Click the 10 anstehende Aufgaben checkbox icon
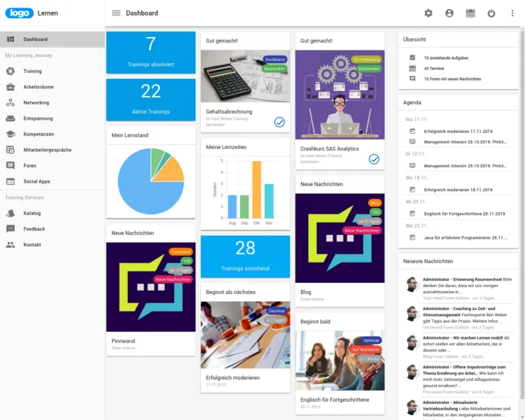 pyautogui.click(x=412, y=57)
